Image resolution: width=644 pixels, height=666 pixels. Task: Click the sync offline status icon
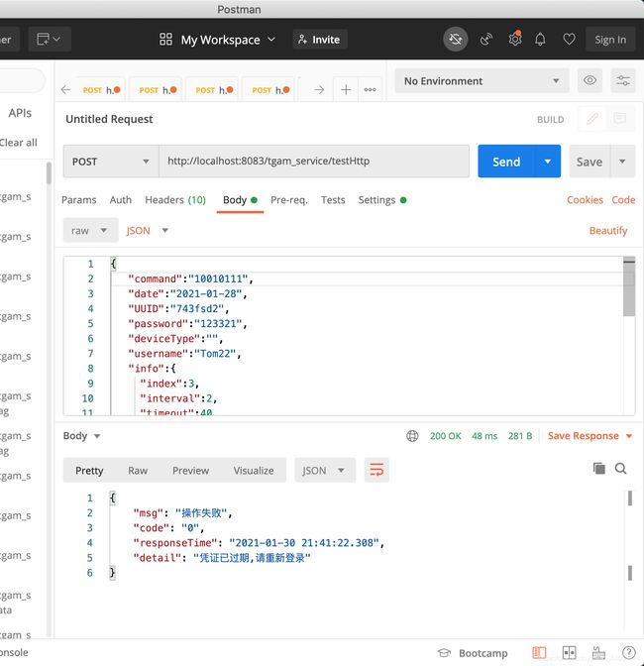[x=455, y=40]
